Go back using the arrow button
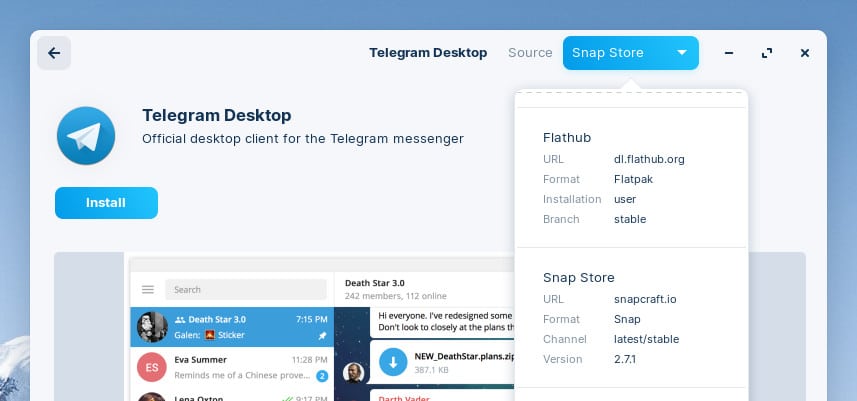This screenshot has width=857, height=401. click(54, 53)
